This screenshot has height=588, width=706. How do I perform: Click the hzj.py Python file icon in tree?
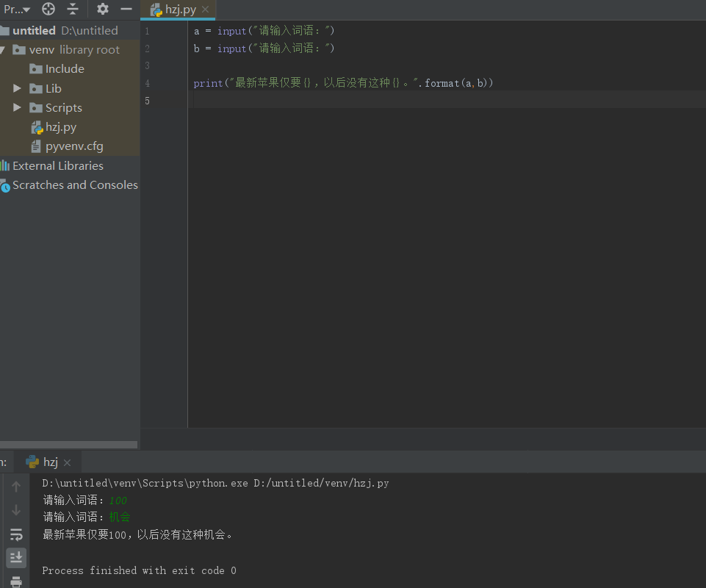(37, 127)
